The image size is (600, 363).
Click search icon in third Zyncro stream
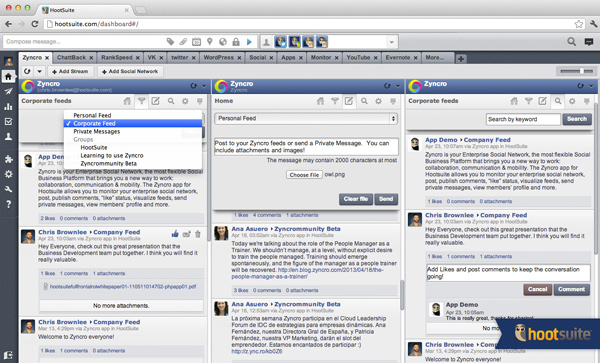click(x=558, y=101)
